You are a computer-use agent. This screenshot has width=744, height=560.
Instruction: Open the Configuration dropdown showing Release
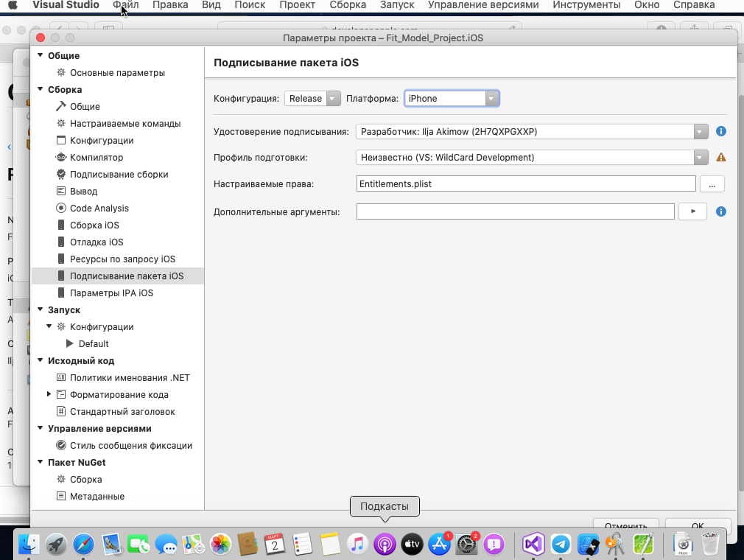pyautogui.click(x=312, y=99)
